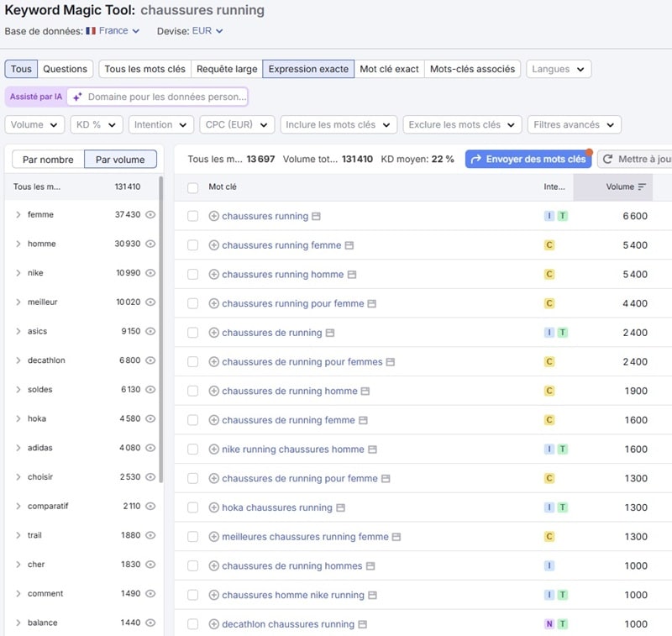Viewport: 672px width, 636px height.
Task: Check the box for 'chaussures running homme'
Action: [193, 275]
